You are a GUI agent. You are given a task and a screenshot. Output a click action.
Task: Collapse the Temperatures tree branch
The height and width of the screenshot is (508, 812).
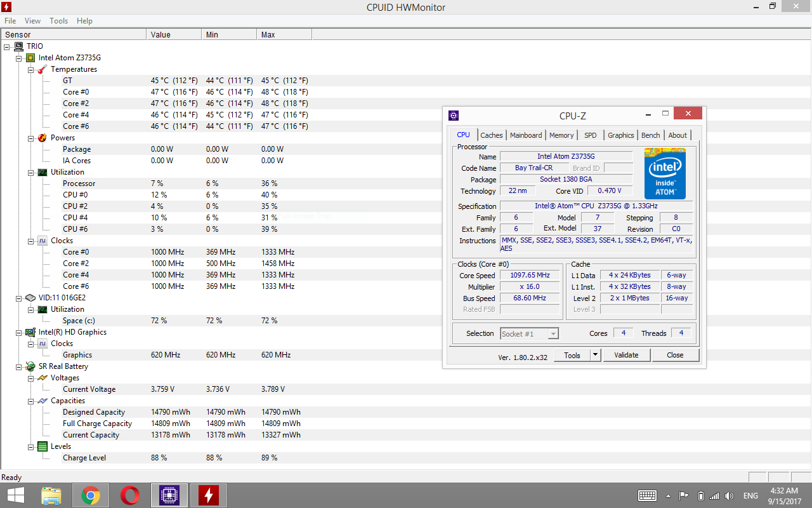(30, 69)
